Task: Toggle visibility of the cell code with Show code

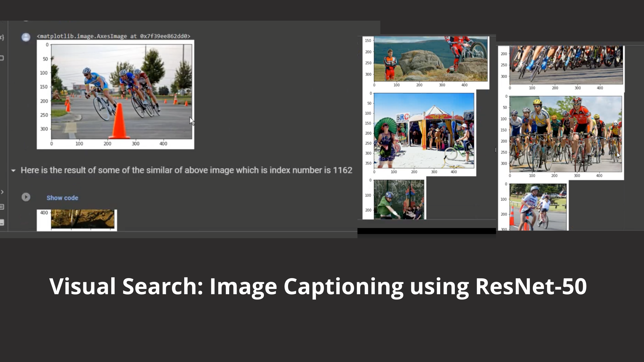Action: pos(62,198)
